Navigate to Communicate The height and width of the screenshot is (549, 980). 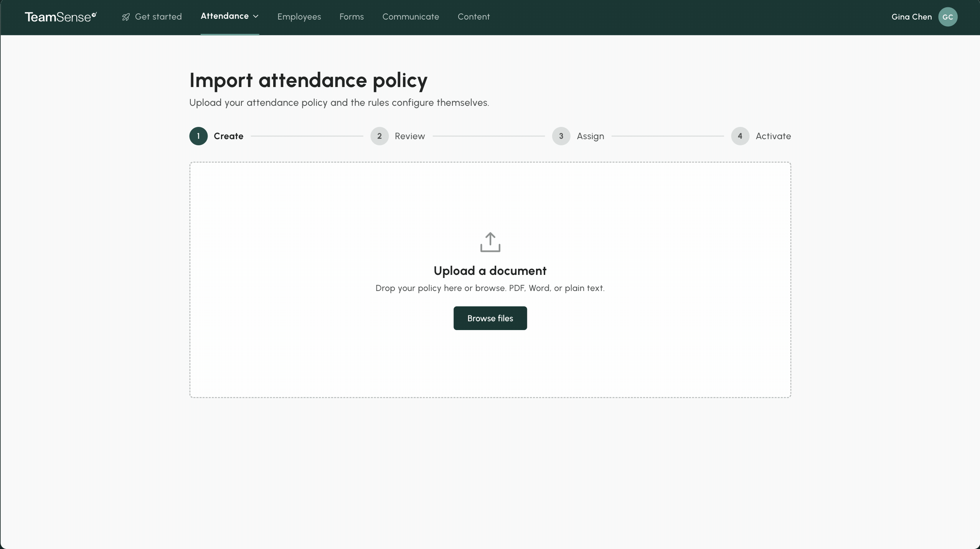[x=411, y=17]
